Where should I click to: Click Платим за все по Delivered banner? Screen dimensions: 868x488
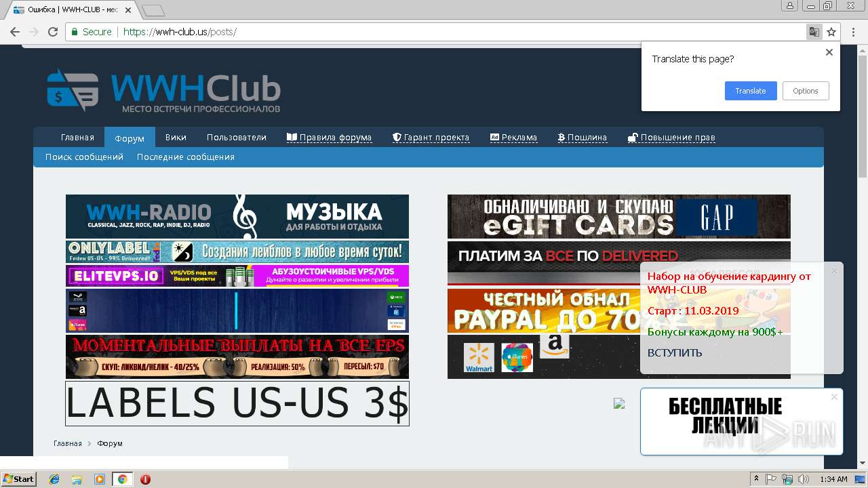click(618, 262)
